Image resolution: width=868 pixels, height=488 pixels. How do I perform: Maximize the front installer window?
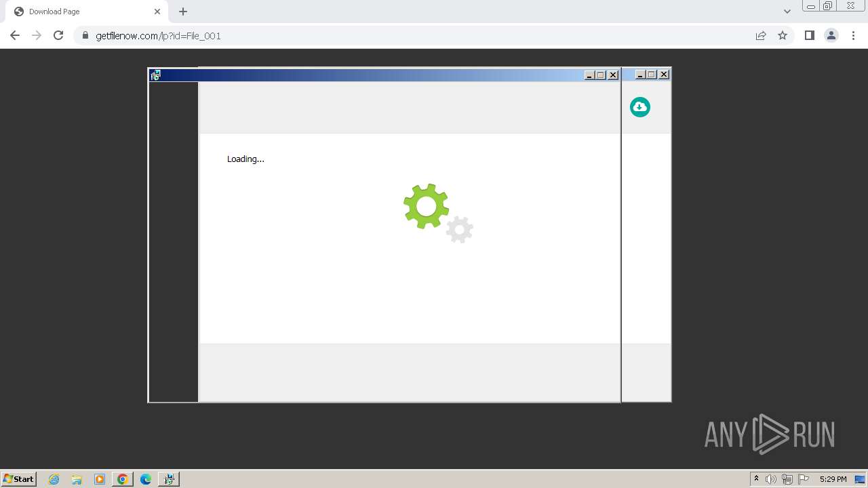(x=601, y=75)
